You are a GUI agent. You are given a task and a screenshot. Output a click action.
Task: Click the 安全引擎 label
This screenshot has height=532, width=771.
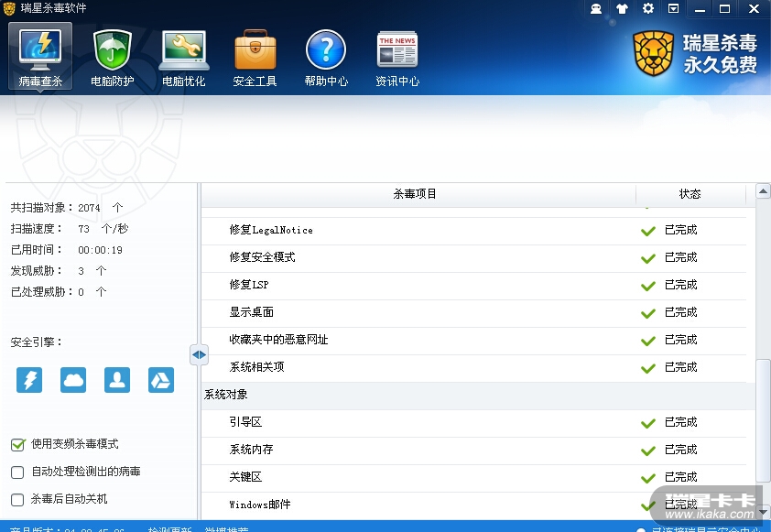tap(37, 342)
